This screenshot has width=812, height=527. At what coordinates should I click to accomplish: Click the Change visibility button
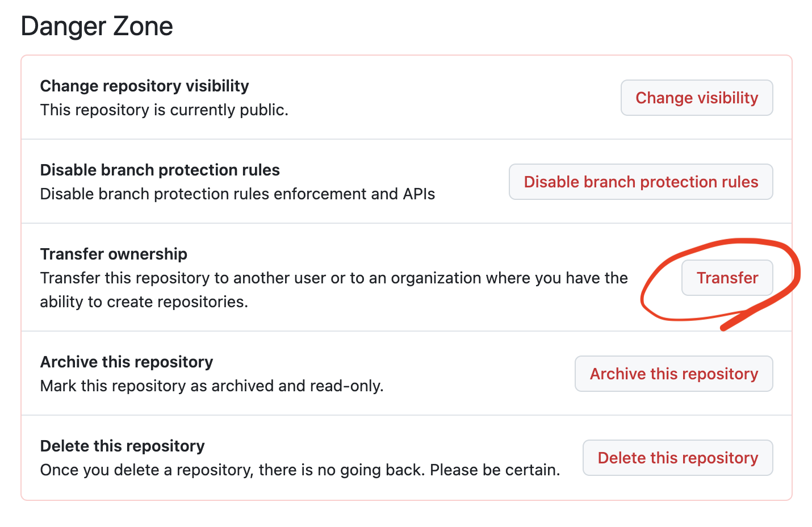(x=696, y=98)
